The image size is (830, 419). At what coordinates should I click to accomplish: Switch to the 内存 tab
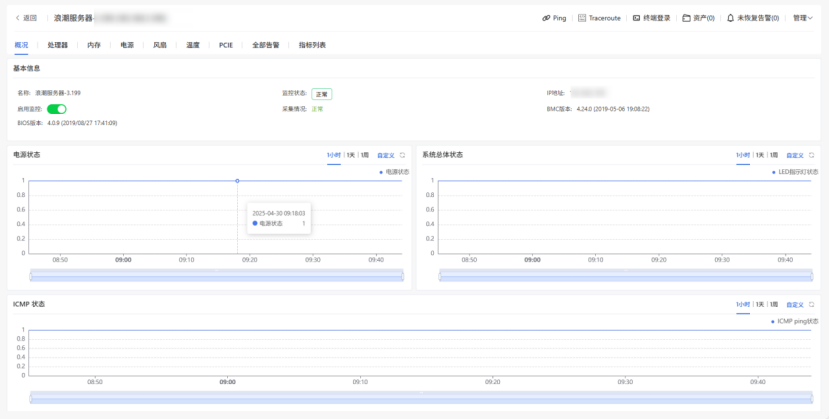point(94,45)
